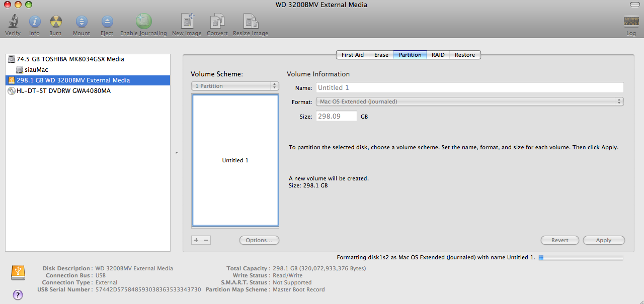Open help with the purple question mark
The image size is (644, 304).
coord(18,294)
